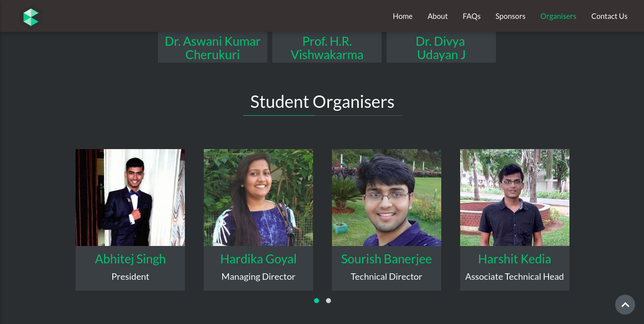Go to the About section

[x=438, y=16]
